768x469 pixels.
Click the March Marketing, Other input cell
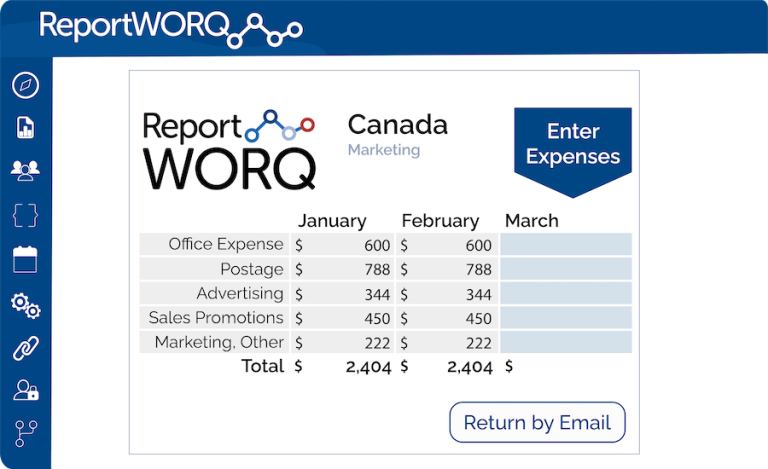click(566, 342)
